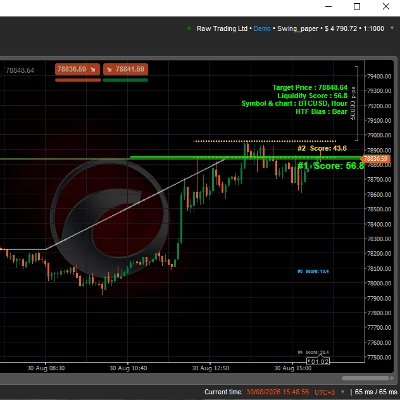The image size is (400, 400).
Task: Click the Target Price : 78848.64 text
Action: pos(310,88)
